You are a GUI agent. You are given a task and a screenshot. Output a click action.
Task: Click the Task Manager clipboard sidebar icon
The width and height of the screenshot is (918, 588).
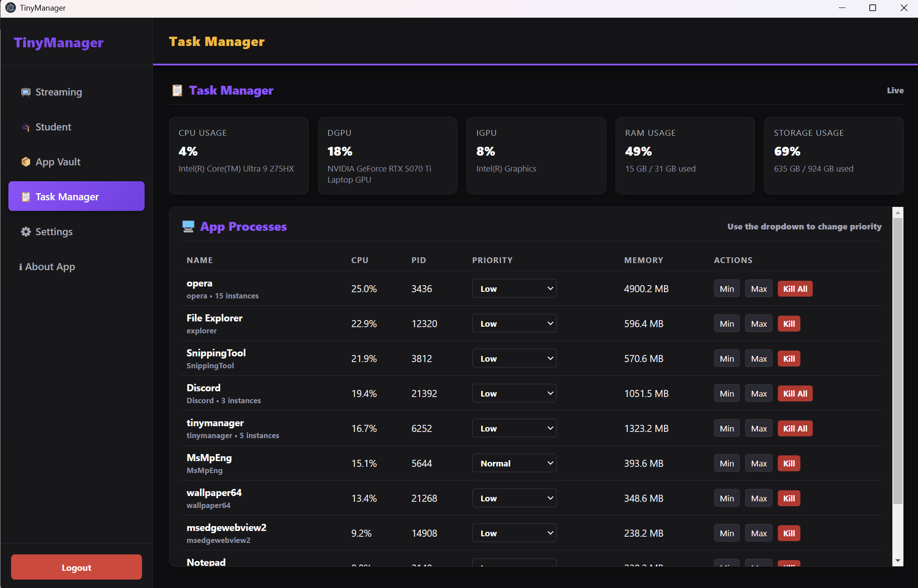(x=26, y=197)
